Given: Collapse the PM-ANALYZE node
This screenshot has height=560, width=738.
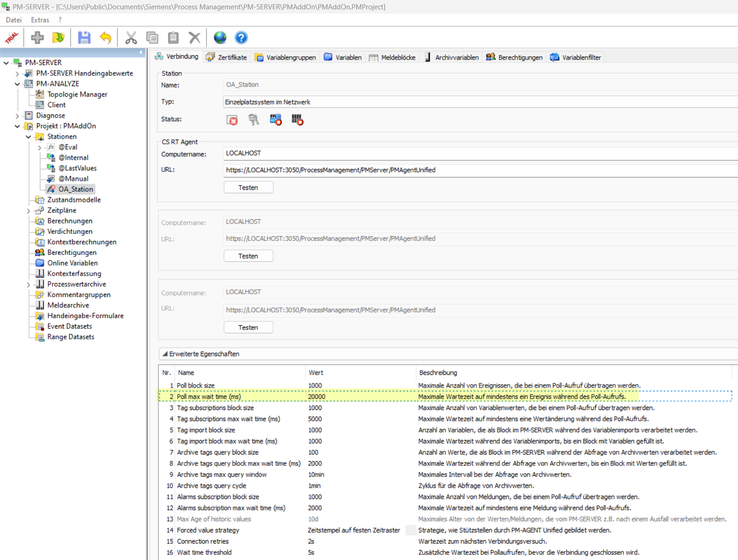Looking at the screenshot, I should [x=17, y=84].
